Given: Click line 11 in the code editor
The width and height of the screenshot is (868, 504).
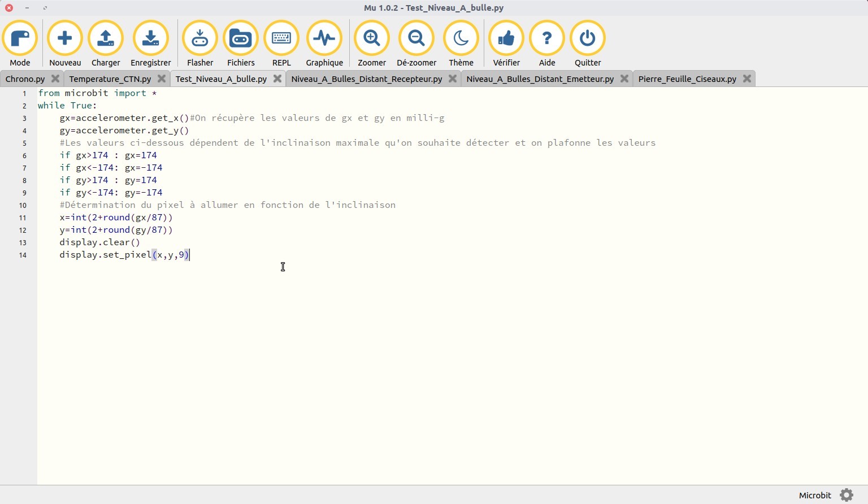Looking at the screenshot, I should (x=116, y=218).
